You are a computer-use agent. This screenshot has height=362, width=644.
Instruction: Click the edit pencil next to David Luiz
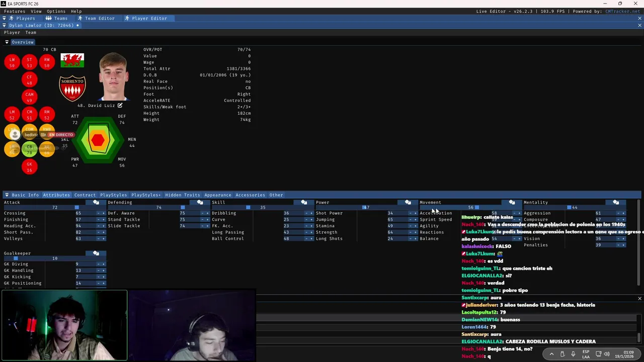120,106
